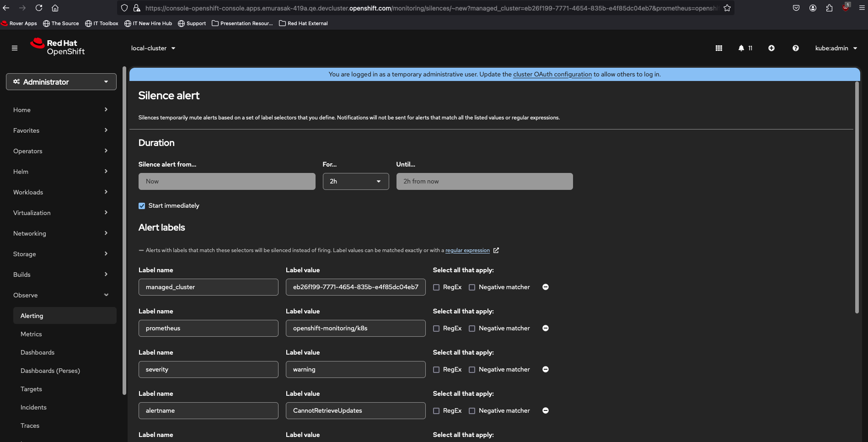Click the sidebar navigation scrollbar
This screenshot has height=442, width=868.
click(124, 230)
